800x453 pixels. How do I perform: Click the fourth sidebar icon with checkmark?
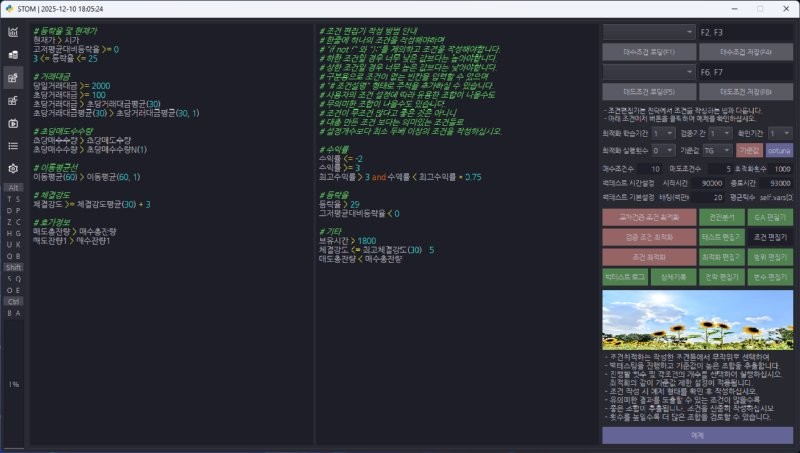pos(14,100)
